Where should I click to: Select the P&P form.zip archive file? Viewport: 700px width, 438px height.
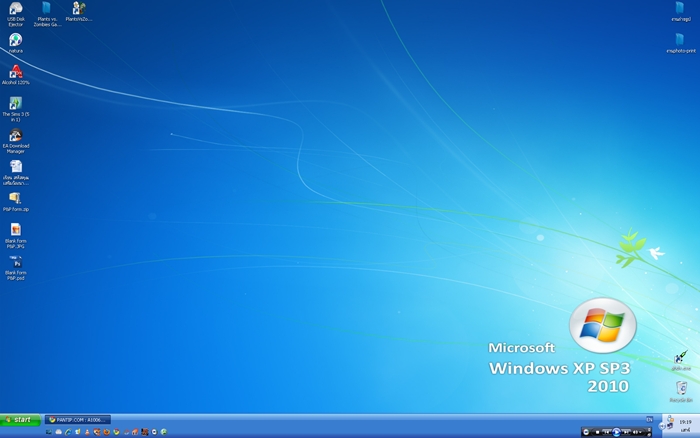(x=16, y=201)
